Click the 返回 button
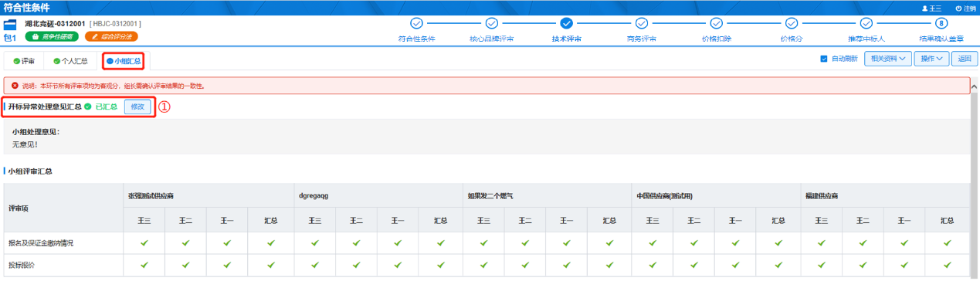Image resolution: width=980 pixels, height=281 pixels. [965, 59]
